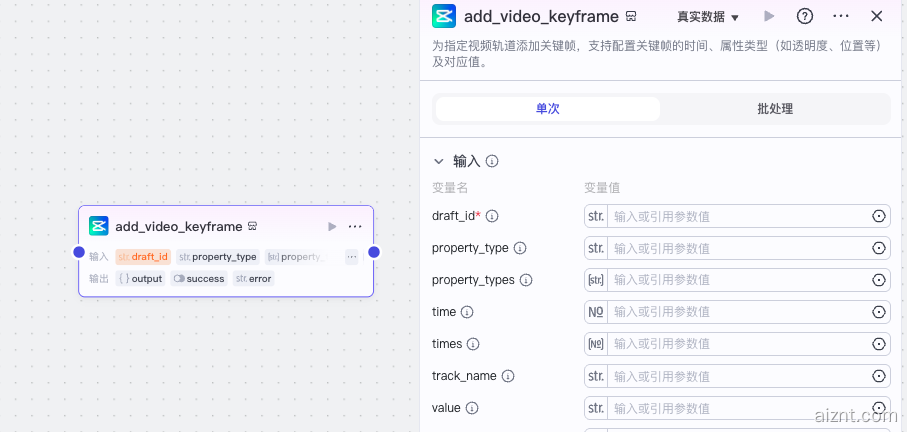Focus the time value input

point(739,312)
